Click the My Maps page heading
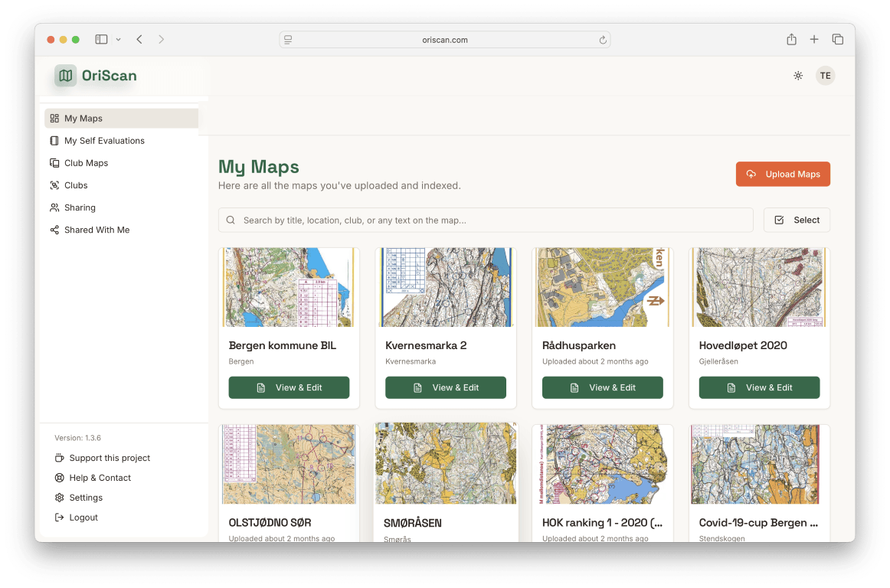Viewport: 890px width, 588px height. tap(259, 167)
